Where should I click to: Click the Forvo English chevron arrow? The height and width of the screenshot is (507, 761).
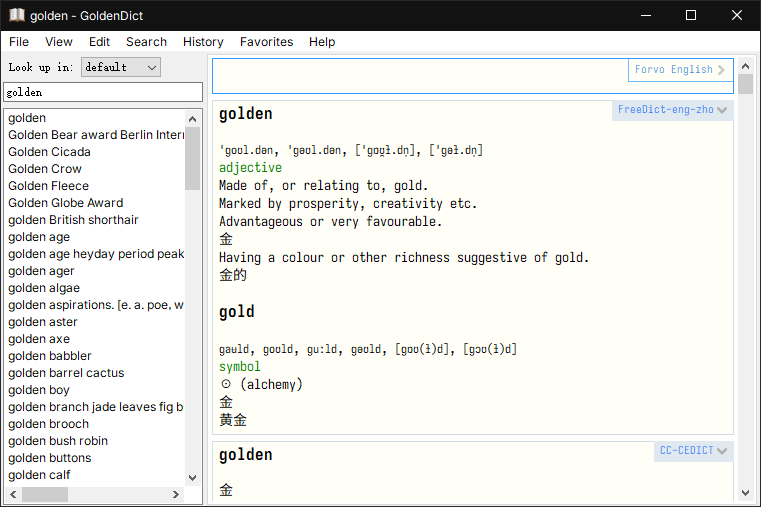click(722, 70)
